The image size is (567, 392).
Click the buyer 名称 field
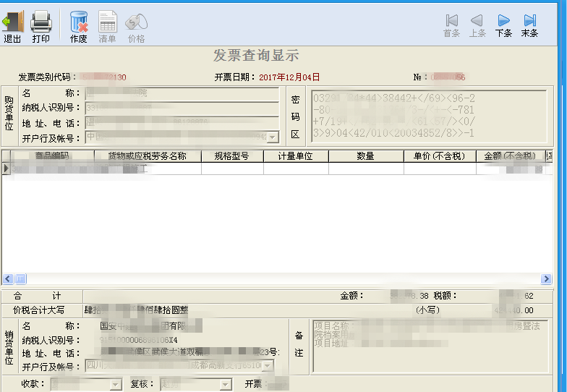tap(182, 93)
